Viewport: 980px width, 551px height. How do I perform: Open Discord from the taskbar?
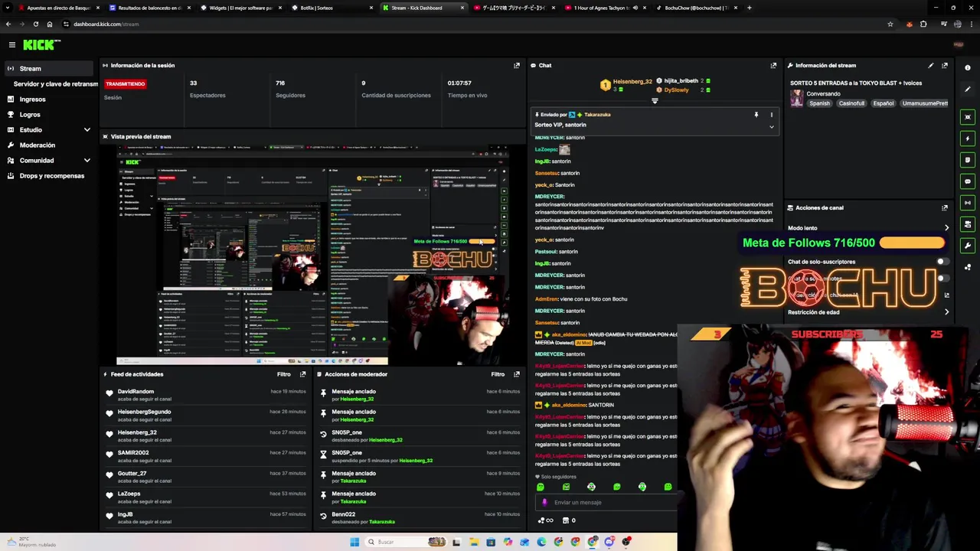[609, 542]
